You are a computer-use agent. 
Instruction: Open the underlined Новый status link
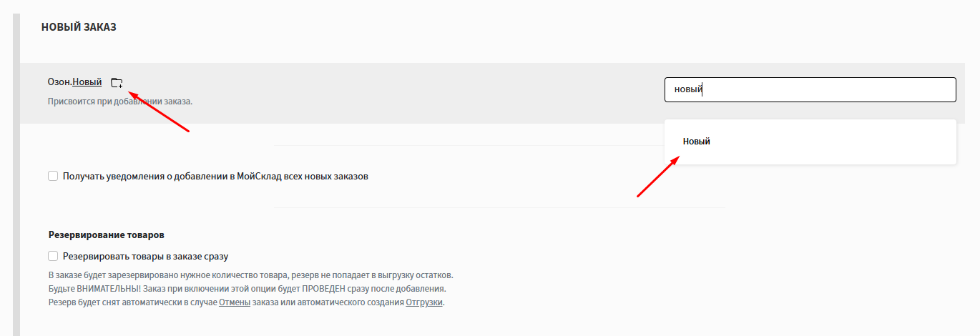pyautogui.click(x=87, y=82)
